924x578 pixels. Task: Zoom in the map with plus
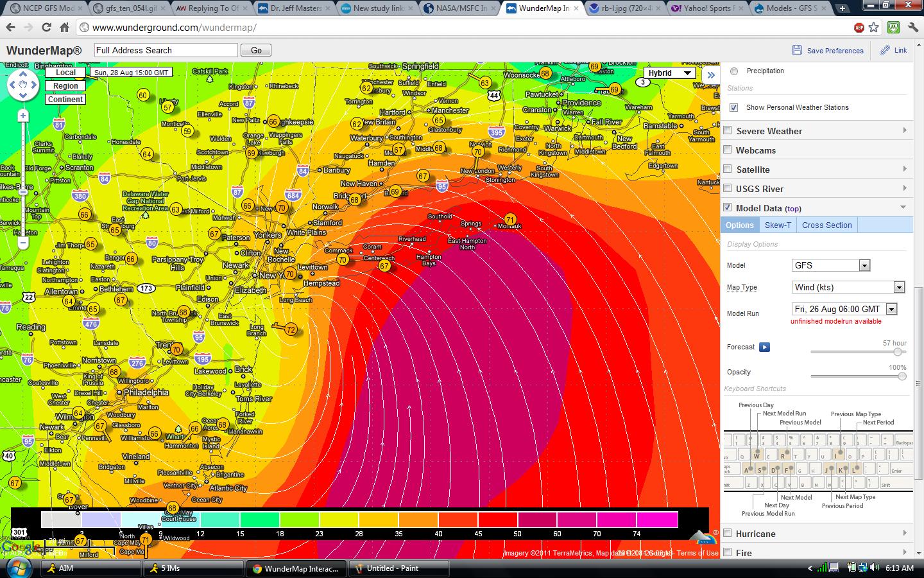[x=23, y=116]
